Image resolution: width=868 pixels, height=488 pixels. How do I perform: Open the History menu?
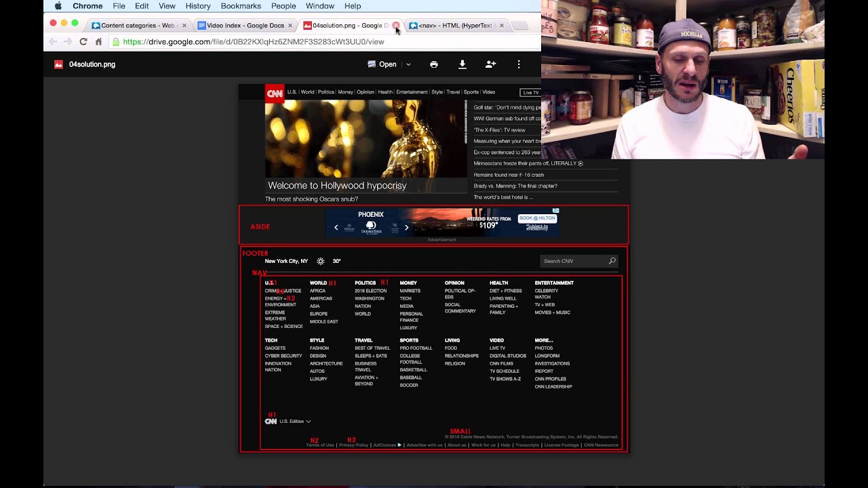click(198, 6)
